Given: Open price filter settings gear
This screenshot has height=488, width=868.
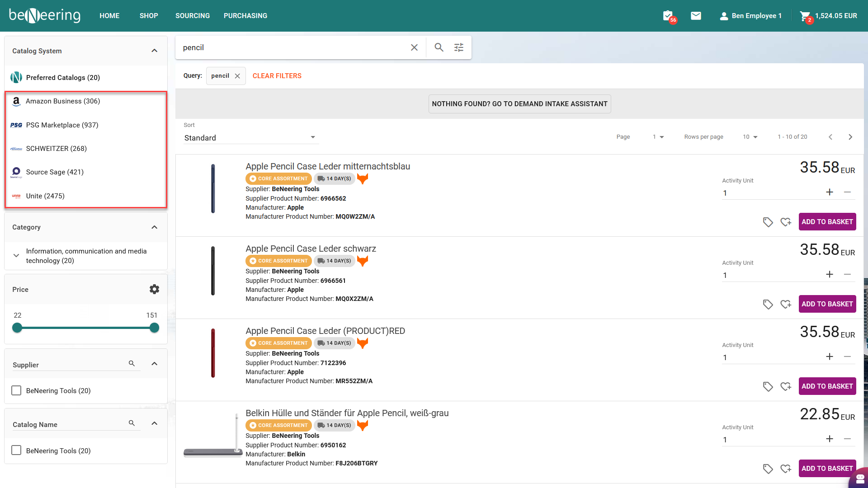Looking at the screenshot, I should (154, 289).
